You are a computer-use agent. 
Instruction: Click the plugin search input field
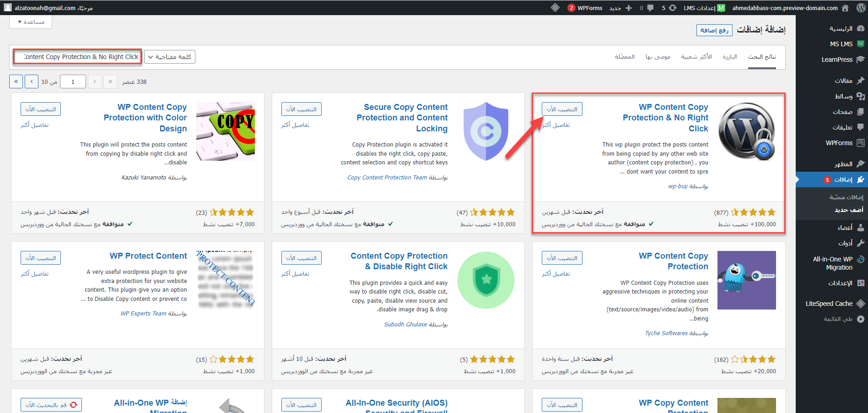pos(78,57)
